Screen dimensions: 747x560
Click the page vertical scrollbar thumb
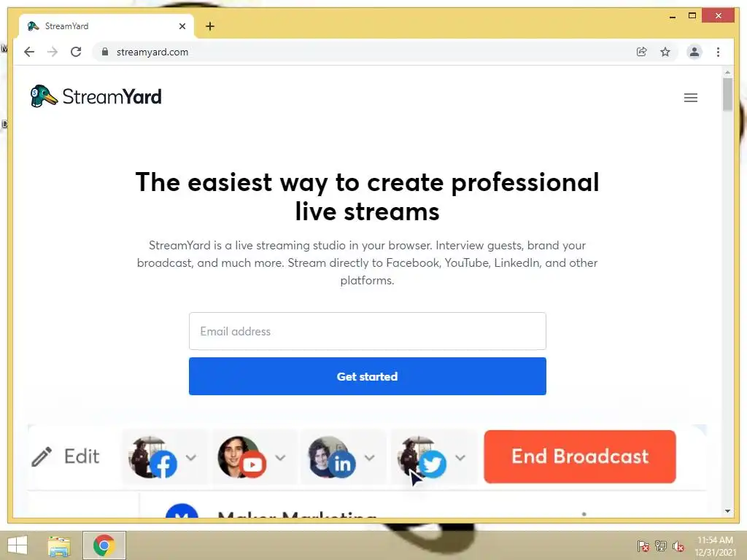727,94
